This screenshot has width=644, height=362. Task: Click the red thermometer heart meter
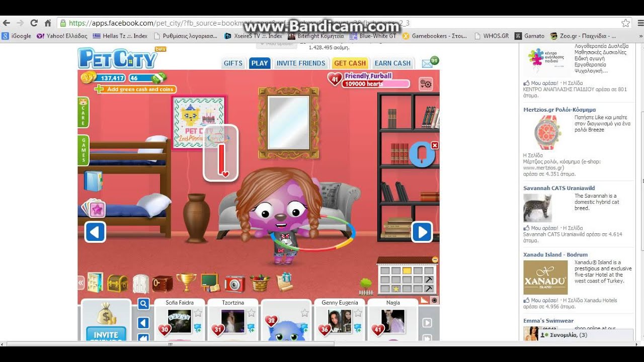(220, 153)
